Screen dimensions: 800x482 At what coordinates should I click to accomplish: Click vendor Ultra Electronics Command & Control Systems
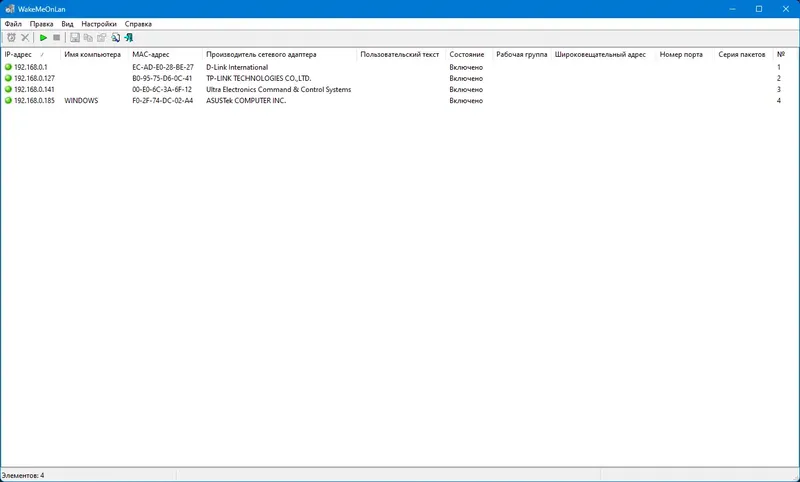(279, 90)
